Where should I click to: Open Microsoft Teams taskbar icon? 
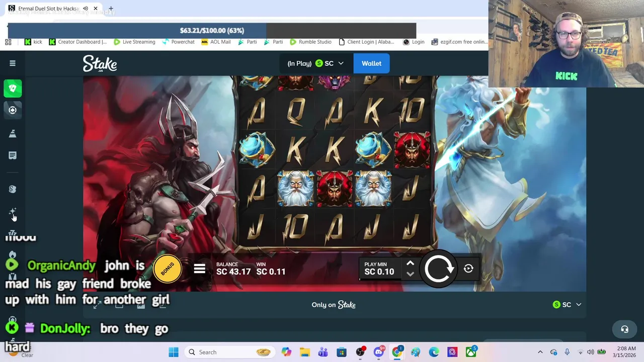click(323, 352)
